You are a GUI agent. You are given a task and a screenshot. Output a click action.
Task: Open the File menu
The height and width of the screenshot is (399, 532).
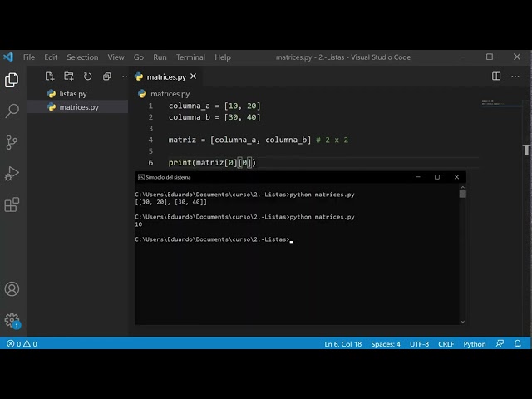(x=29, y=57)
